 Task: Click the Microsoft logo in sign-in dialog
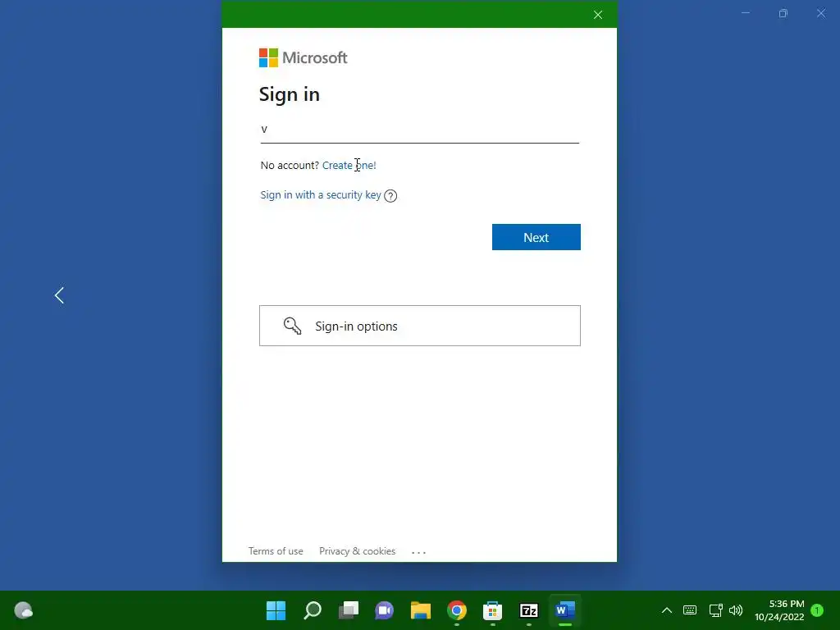coord(304,58)
